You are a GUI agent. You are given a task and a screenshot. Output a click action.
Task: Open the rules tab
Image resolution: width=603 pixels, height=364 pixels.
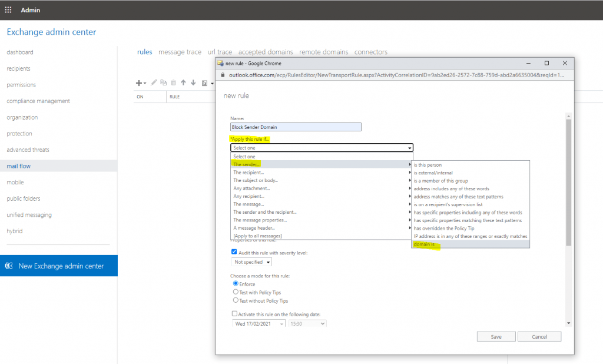[x=145, y=52]
